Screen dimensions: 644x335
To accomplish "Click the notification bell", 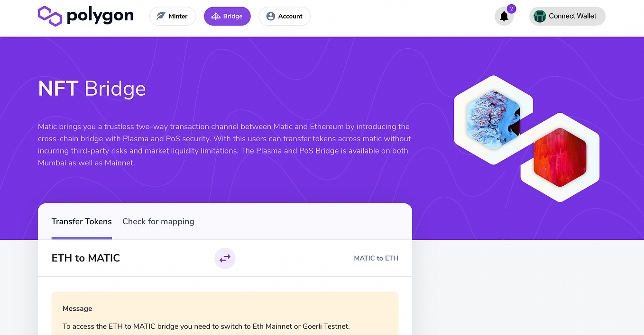I will coord(504,17).
